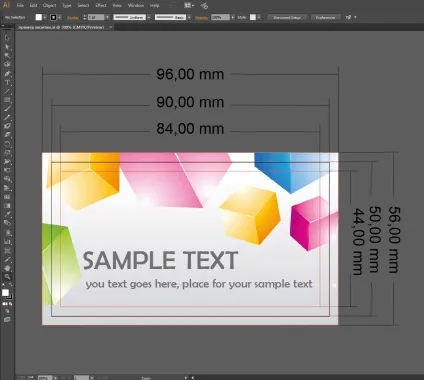Select the Free Transform tool

[x=7, y=170]
